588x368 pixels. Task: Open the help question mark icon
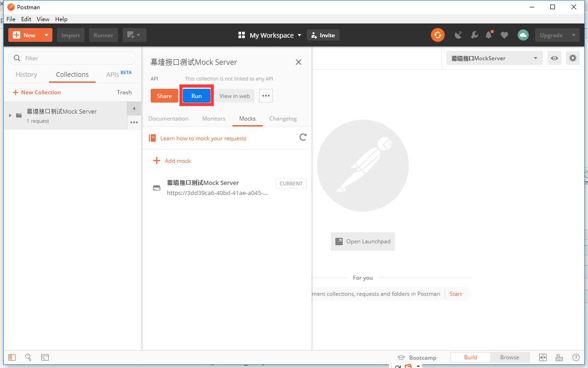(576, 357)
